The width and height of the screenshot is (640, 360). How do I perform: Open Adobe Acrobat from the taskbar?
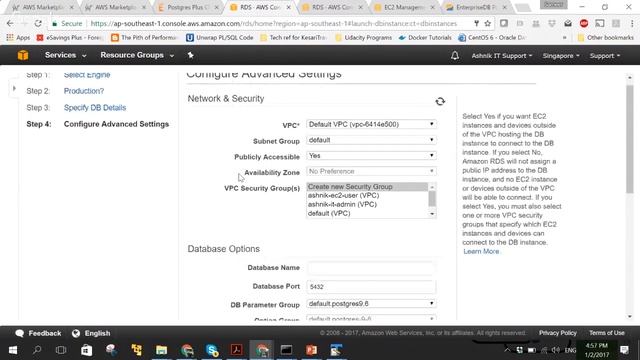tap(237, 350)
